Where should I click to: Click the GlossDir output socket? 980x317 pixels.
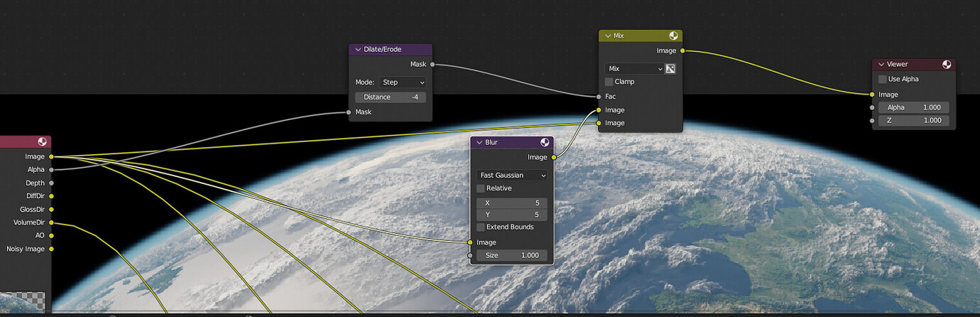point(51,210)
